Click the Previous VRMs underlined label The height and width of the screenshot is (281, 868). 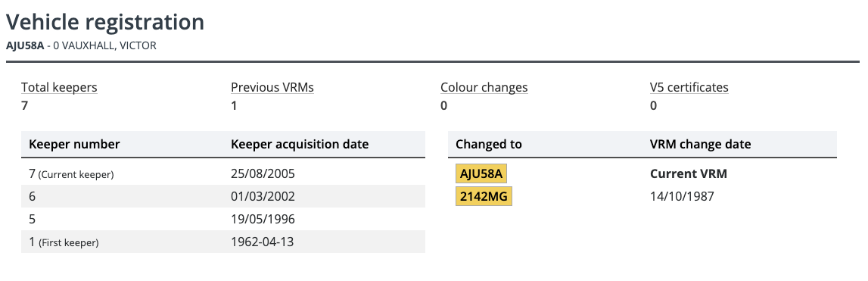[x=272, y=88]
